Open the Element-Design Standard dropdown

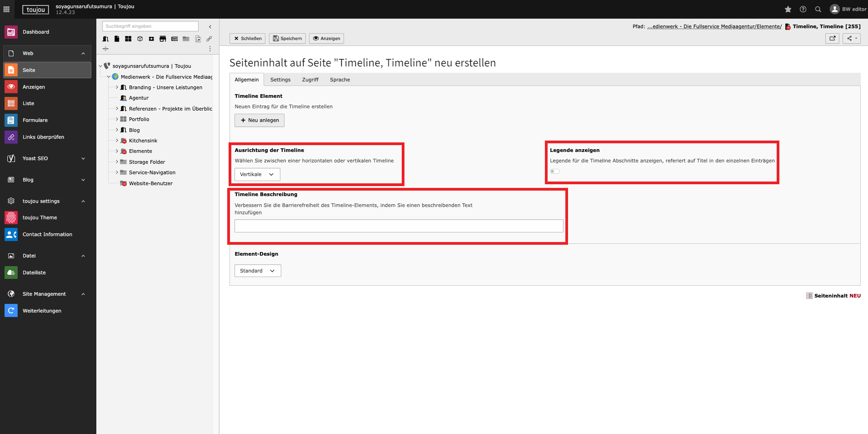tap(258, 271)
